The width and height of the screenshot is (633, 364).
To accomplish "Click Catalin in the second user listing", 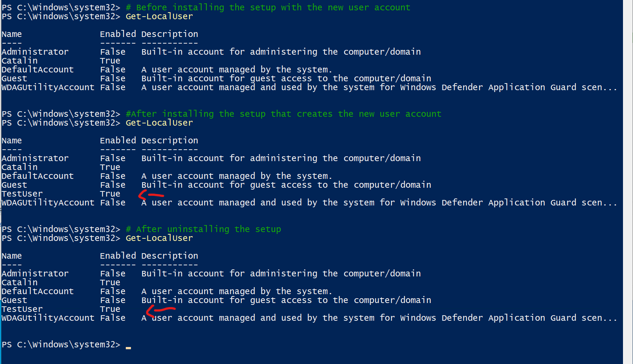I will (20, 167).
